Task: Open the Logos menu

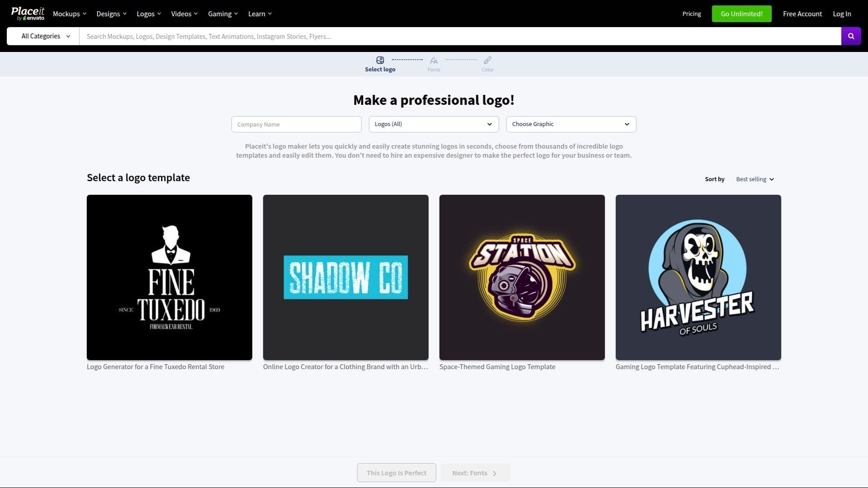Action: (x=149, y=14)
